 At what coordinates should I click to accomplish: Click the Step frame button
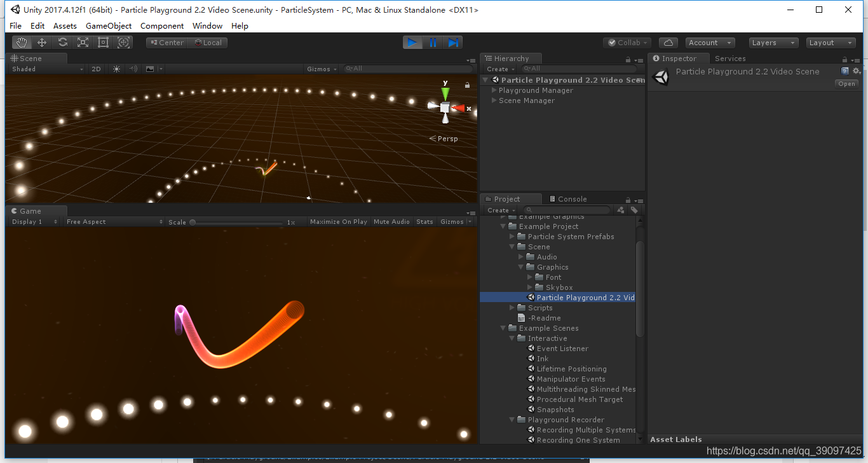[x=453, y=43]
